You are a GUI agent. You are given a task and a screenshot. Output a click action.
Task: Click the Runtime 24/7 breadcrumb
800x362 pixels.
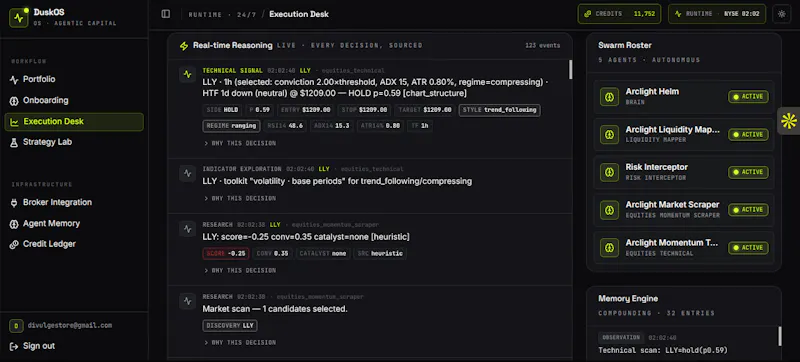(x=222, y=15)
